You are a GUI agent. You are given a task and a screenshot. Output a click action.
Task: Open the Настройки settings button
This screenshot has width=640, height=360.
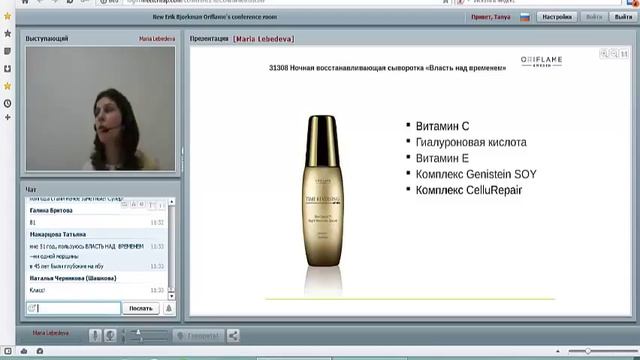pos(557,17)
